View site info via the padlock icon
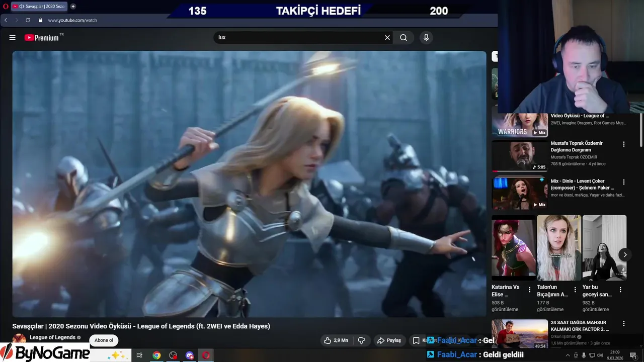The width and height of the screenshot is (644, 362). [41, 20]
